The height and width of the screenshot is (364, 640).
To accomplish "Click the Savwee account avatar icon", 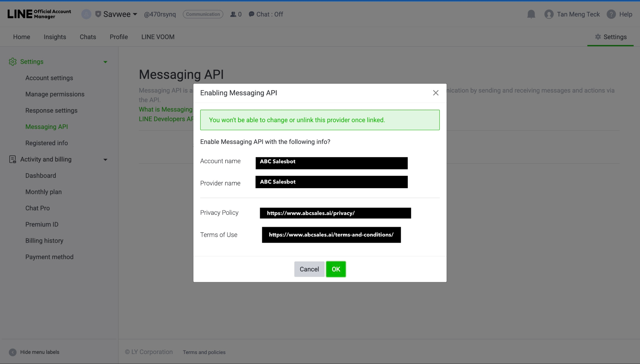I will (x=86, y=14).
